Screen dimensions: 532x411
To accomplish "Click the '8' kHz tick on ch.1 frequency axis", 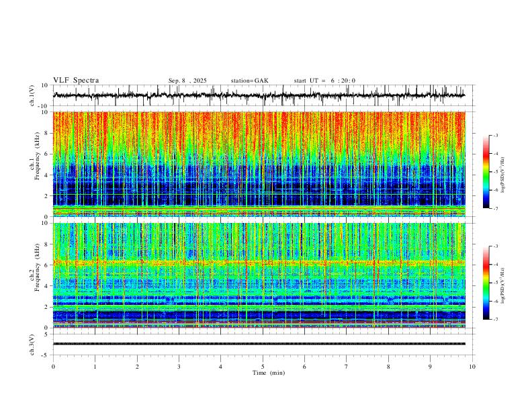I will point(48,133).
